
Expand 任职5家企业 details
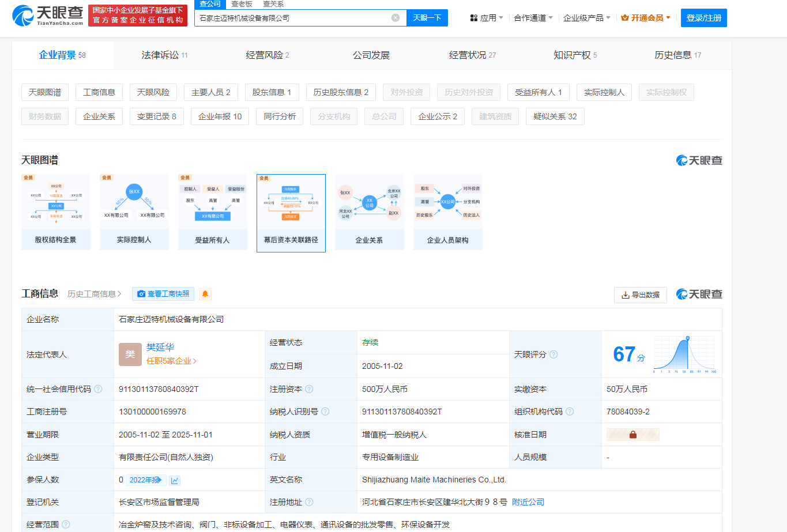point(171,361)
